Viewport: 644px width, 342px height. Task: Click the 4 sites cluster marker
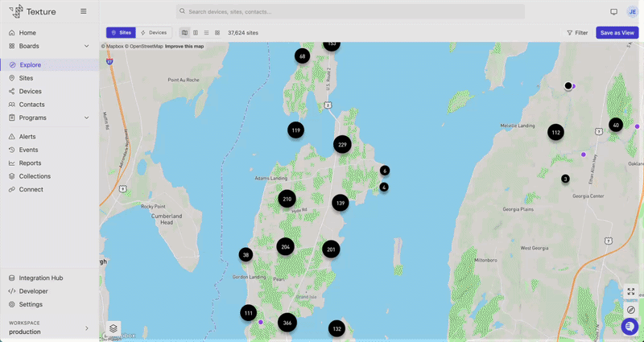pos(384,187)
